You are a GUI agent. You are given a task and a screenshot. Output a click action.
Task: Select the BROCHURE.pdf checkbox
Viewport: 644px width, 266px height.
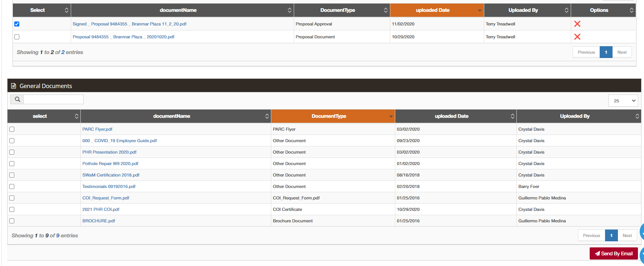pos(12,221)
